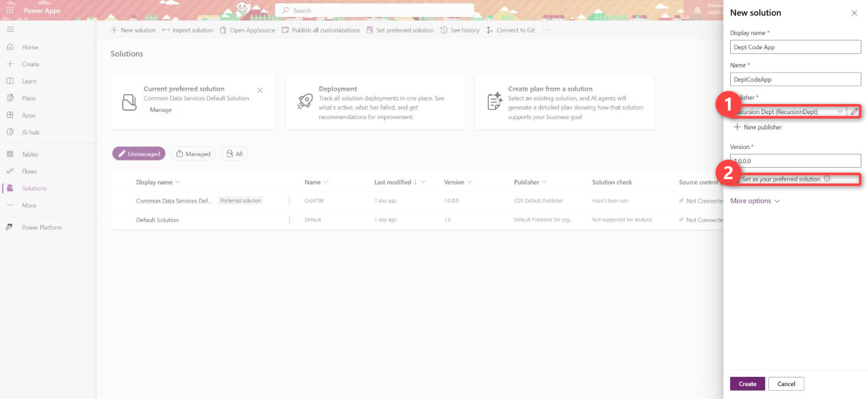Open Flows from the sidebar
The height and width of the screenshot is (399, 868).
[x=29, y=172]
